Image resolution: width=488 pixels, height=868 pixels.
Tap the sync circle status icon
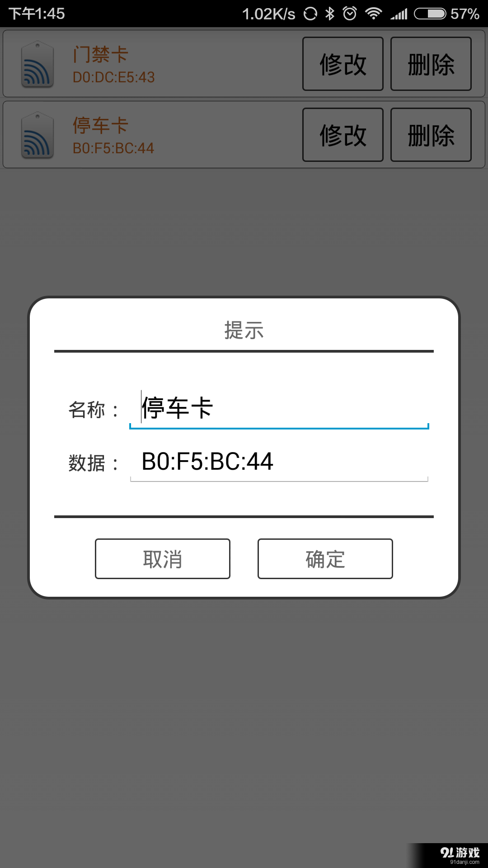click(x=310, y=14)
